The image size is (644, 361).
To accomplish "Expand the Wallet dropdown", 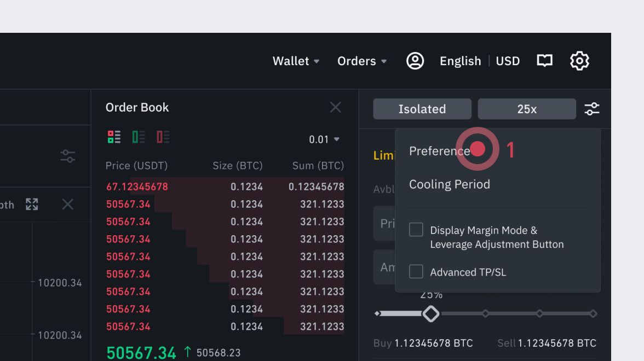I will tap(296, 61).
